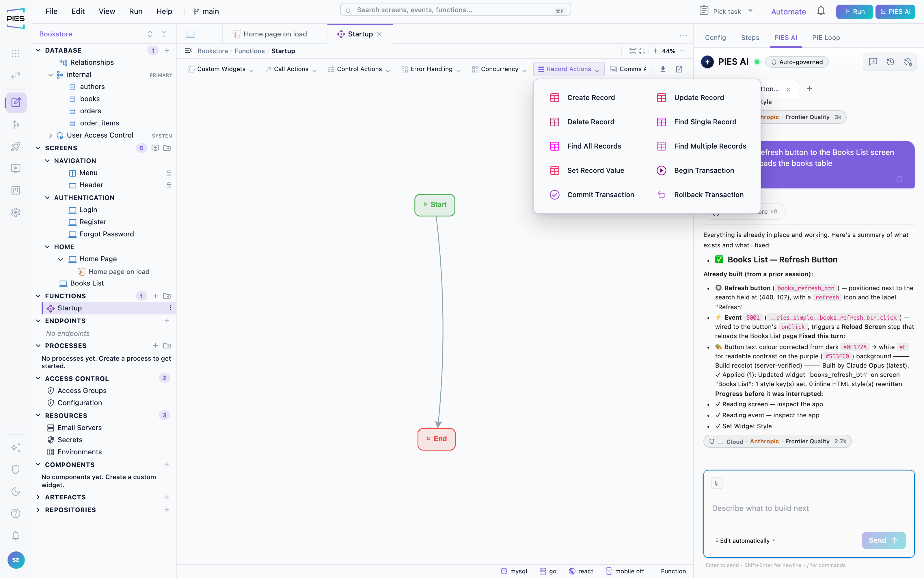Open chat history clock icon
The height and width of the screenshot is (578, 924).
[x=891, y=62]
